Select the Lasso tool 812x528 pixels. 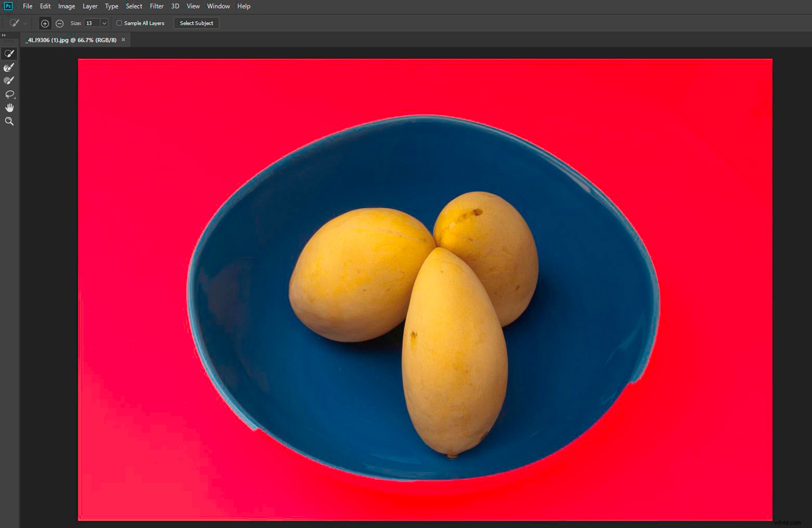click(9, 94)
